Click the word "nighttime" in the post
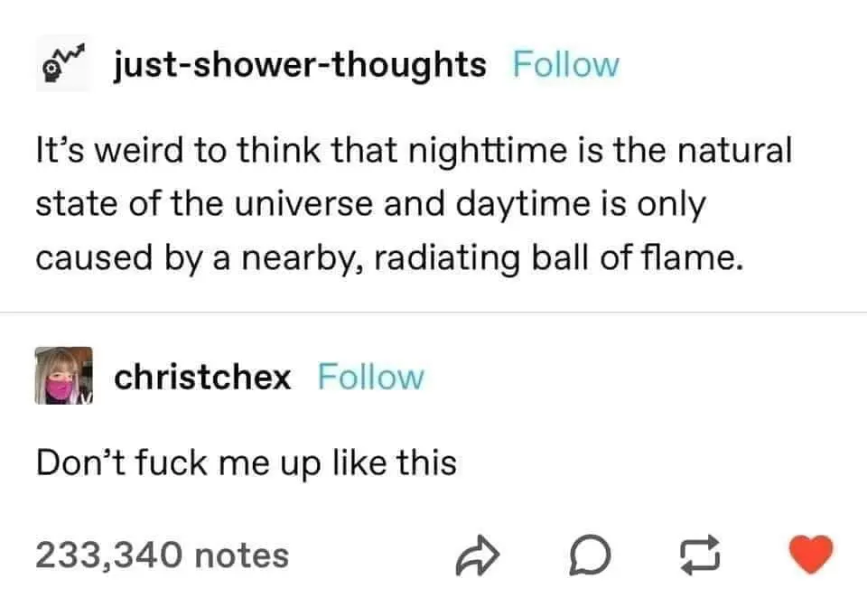Screen dimensions: 867x616 tap(488, 152)
